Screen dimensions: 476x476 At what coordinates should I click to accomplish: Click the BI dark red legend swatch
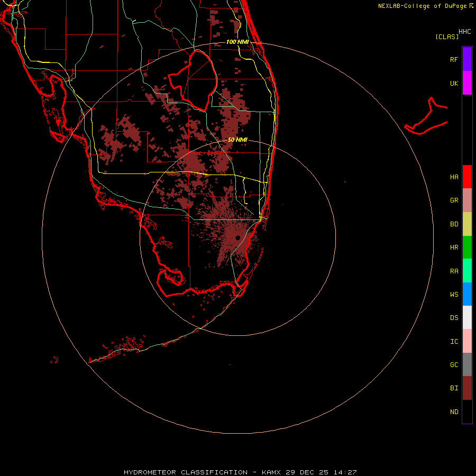[467, 388]
